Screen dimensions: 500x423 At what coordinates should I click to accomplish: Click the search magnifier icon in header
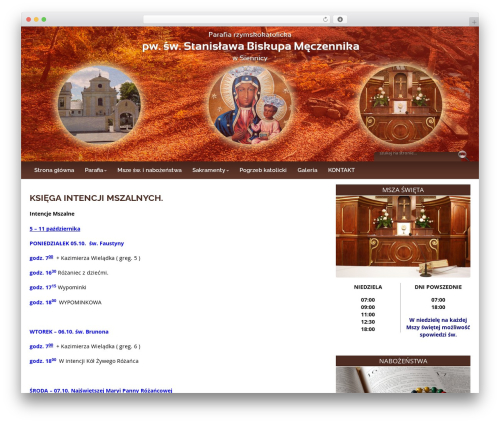point(462,154)
